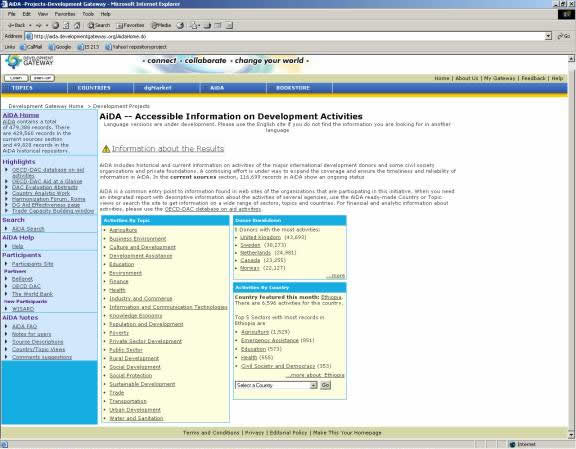576x449 pixels.
Task: Open the Tools menu
Action: [x=88, y=14]
